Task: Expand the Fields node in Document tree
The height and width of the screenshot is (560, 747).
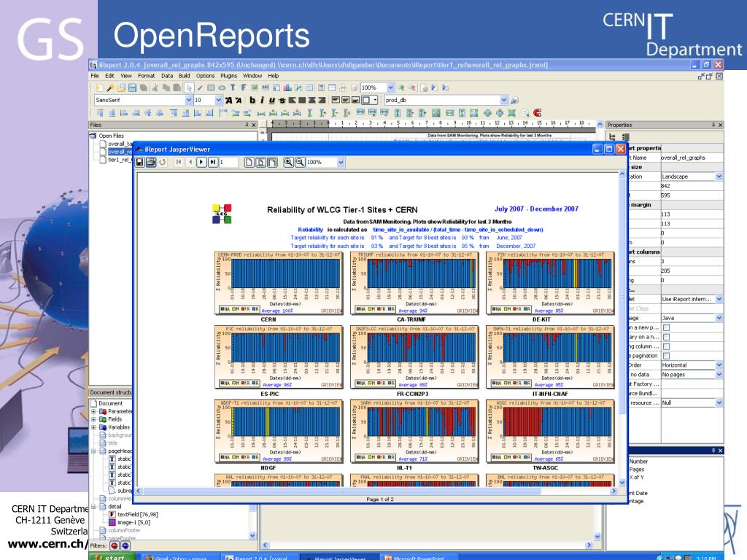Action: tap(94, 419)
